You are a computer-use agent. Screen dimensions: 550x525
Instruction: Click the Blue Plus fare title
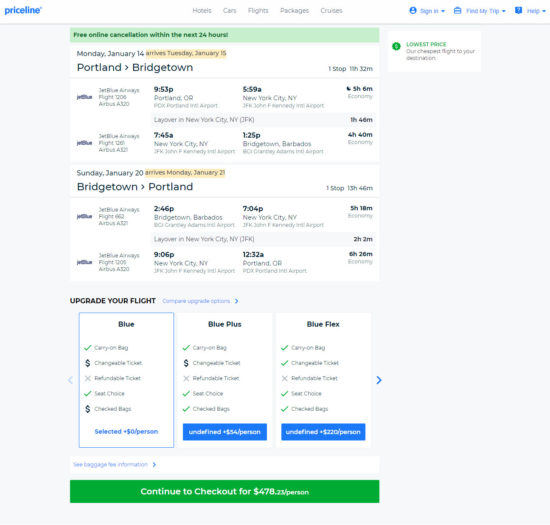pos(224,324)
